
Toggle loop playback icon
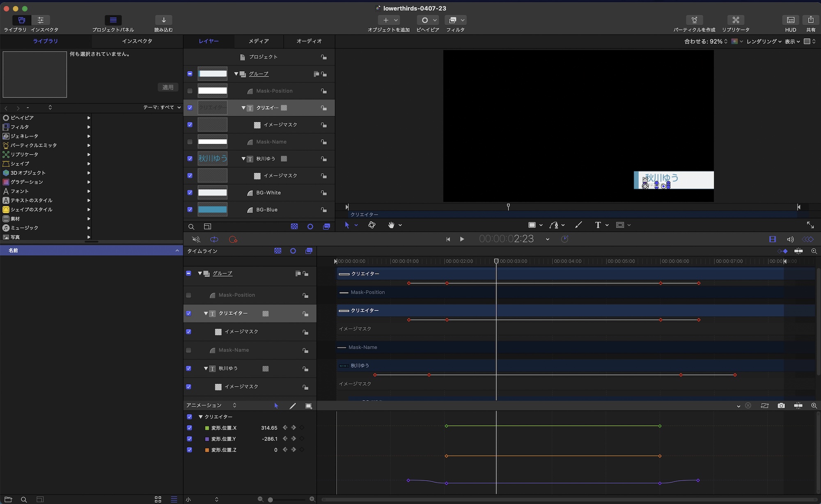coord(214,239)
